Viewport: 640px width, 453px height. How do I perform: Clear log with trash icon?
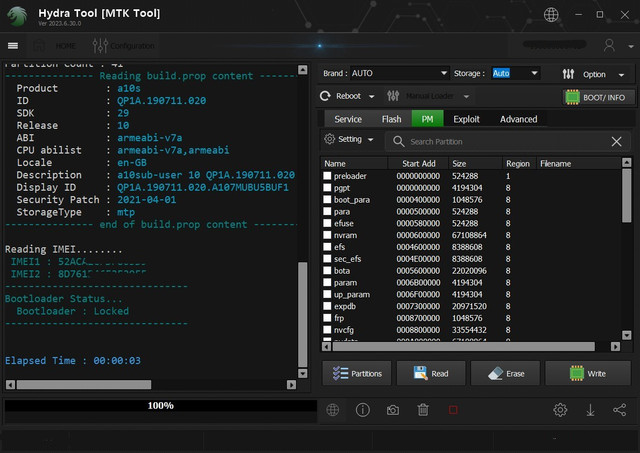(x=423, y=410)
